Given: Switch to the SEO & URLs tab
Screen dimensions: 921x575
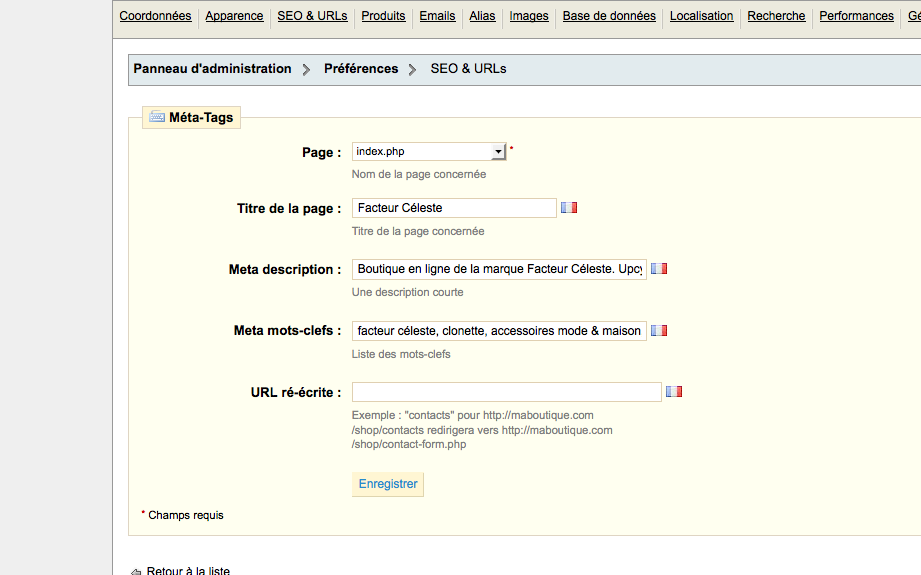Looking at the screenshot, I should [312, 16].
